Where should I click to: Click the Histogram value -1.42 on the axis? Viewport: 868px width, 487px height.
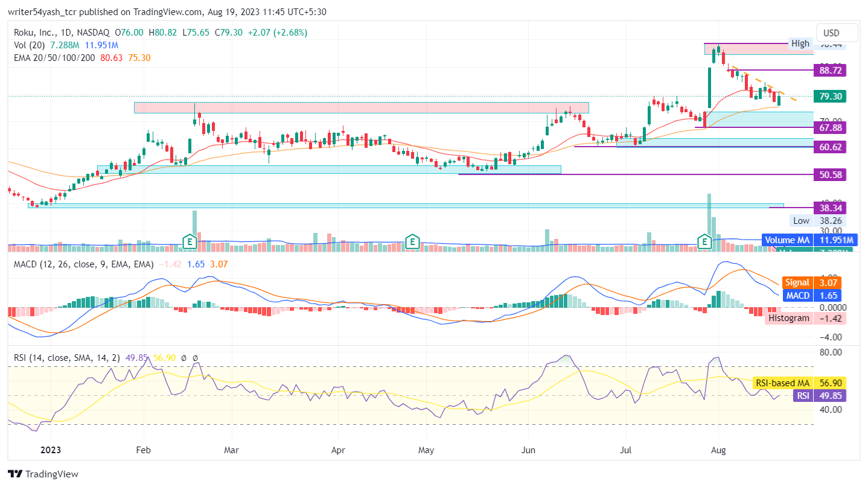pyautogui.click(x=830, y=318)
